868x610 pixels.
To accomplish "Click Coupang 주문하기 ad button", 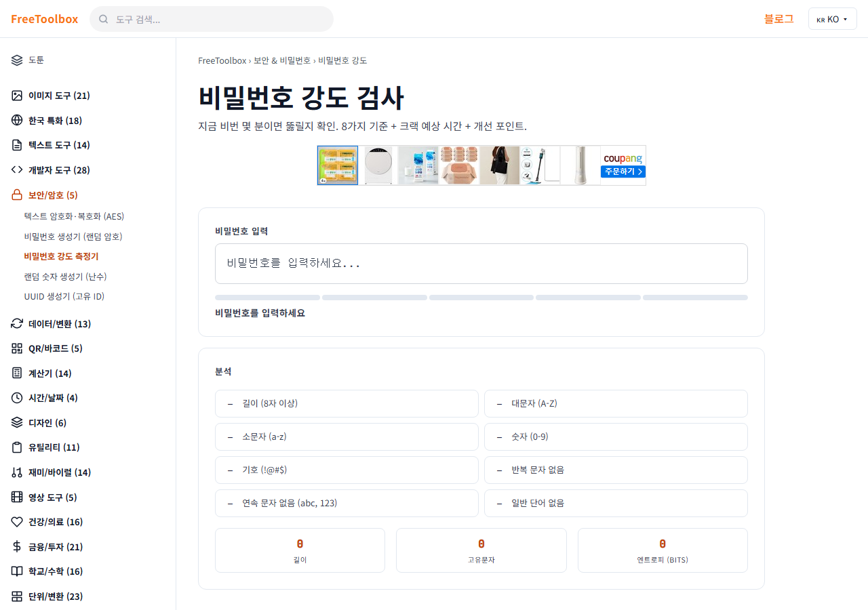I will [623, 171].
